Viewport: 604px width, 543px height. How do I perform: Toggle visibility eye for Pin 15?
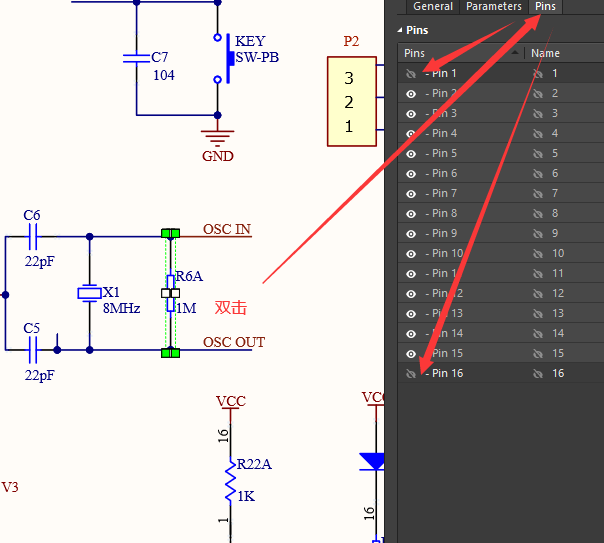tap(411, 354)
